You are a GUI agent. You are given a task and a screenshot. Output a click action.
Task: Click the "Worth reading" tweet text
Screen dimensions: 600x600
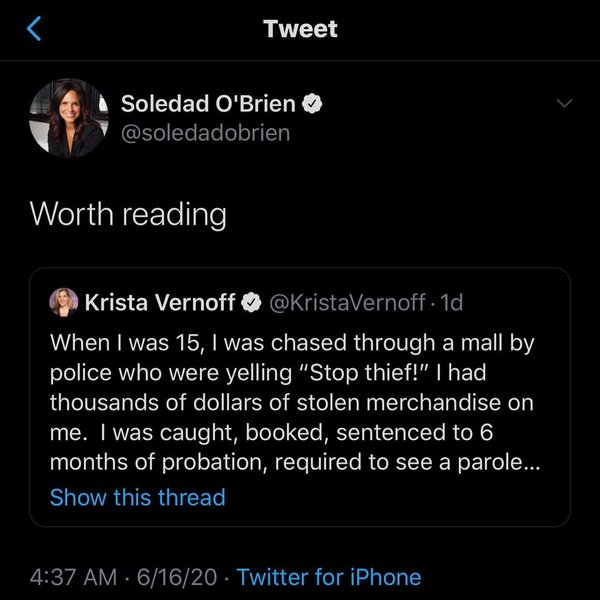click(127, 214)
